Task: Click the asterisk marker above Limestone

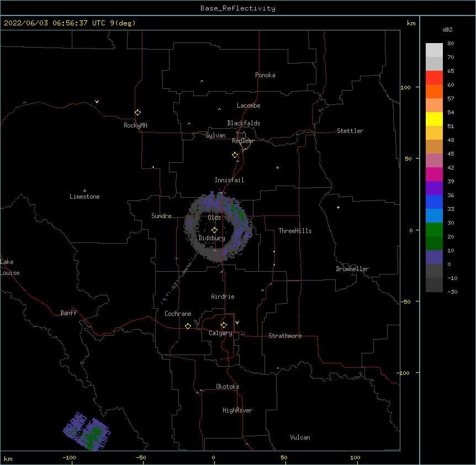Action: [x=84, y=191]
